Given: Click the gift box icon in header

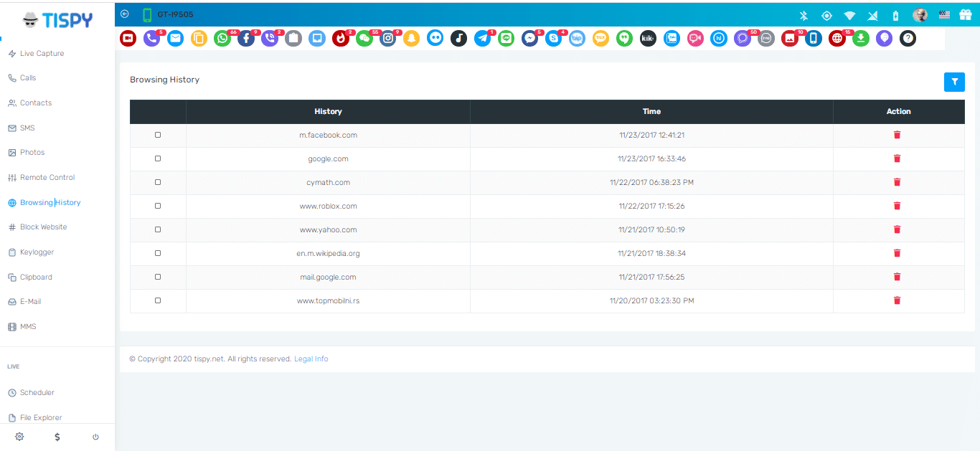Looking at the screenshot, I should 965,15.
